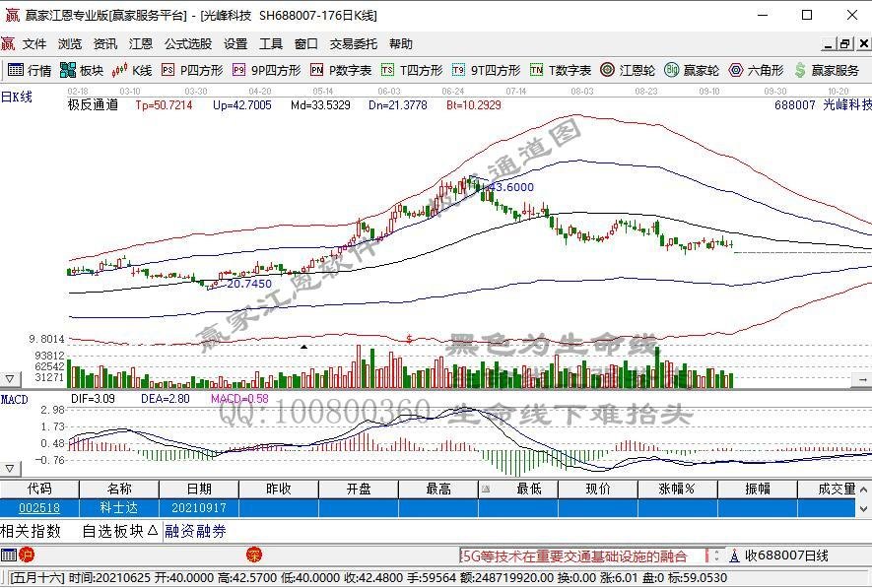Image resolution: width=872 pixels, height=588 pixels.
Task: Open the 板块 sector view
Action: (81, 70)
